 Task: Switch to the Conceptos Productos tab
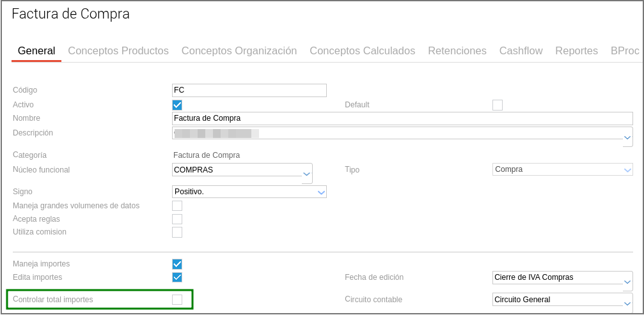[x=118, y=51]
